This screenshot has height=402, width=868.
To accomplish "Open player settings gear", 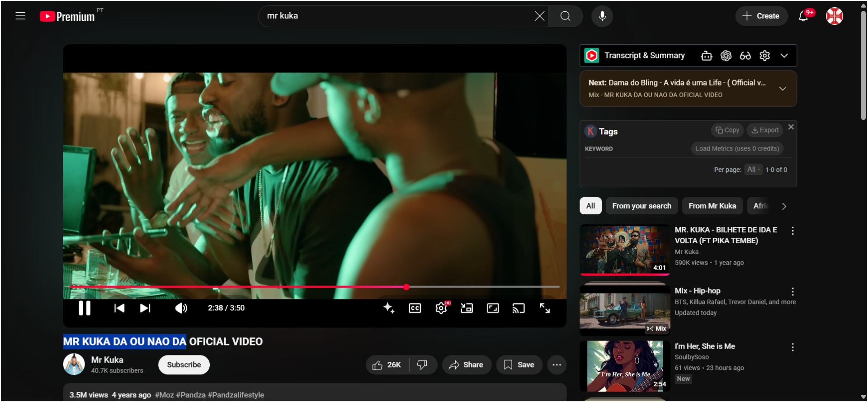I will [441, 308].
